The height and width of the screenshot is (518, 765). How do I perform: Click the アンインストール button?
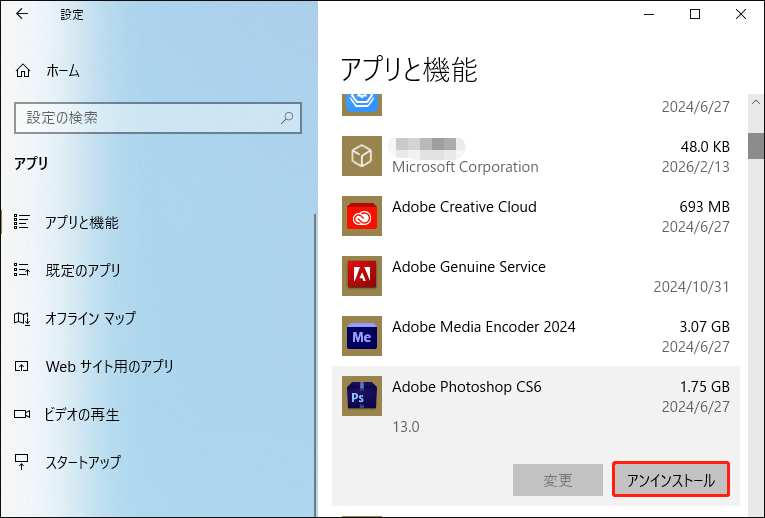click(x=671, y=479)
